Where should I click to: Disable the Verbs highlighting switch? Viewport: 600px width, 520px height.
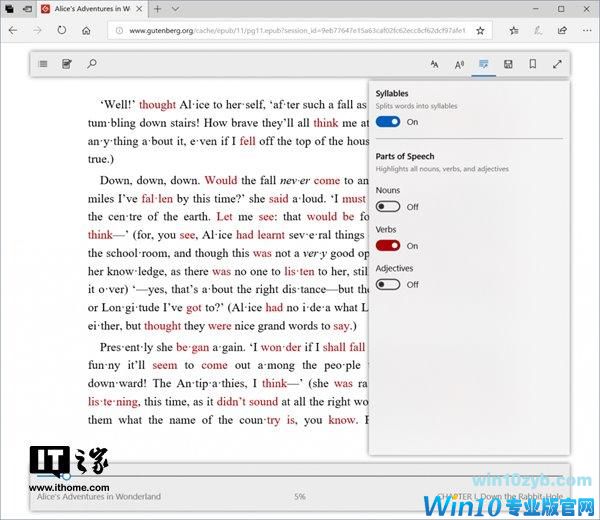[x=388, y=245]
